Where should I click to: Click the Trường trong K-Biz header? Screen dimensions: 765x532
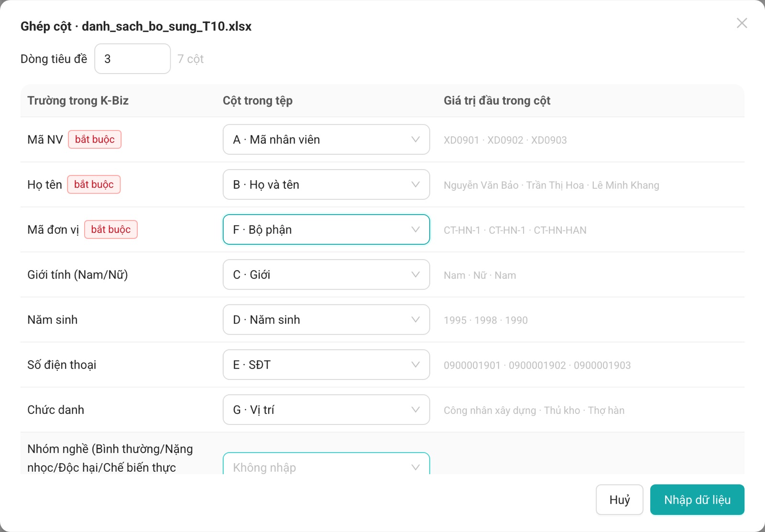pos(78,100)
